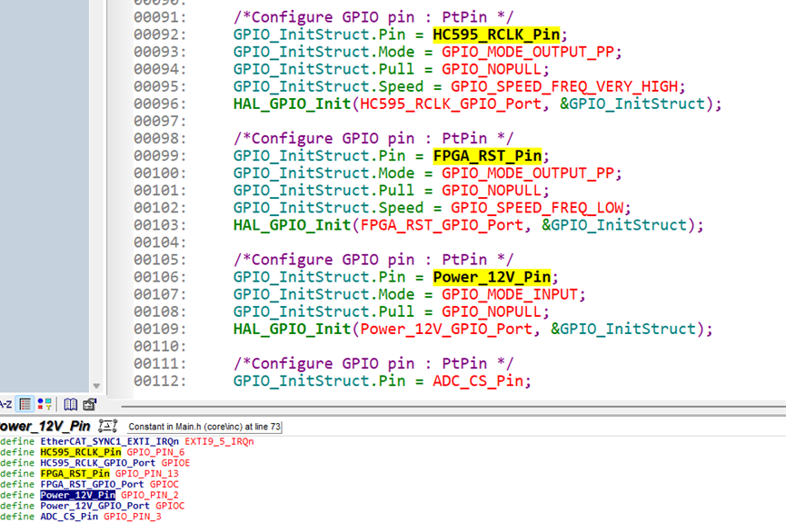Click GPIO_PIN_6 value in context window
Image resolution: width=786 pixels, height=532 pixels.
(x=155, y=452)
